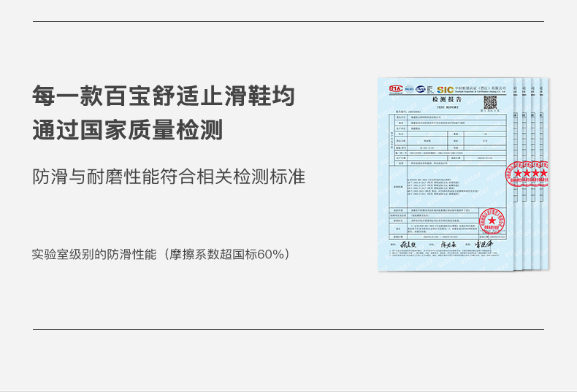Click the SIC company logo
Screen dimensions: 577x392
click(x=445, y=89)
